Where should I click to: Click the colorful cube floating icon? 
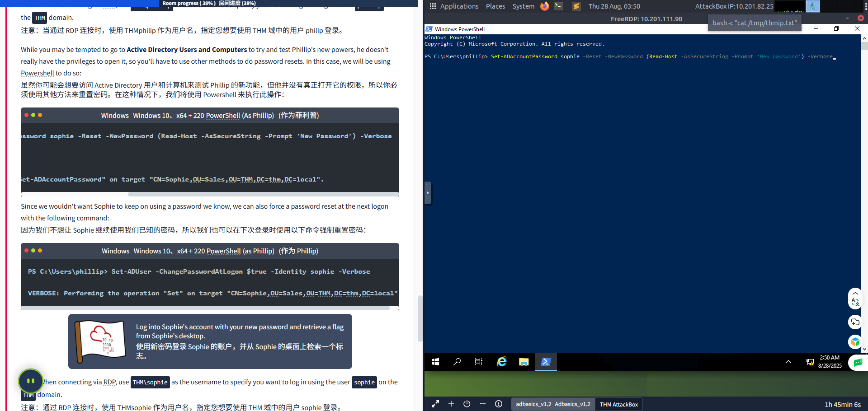pyautogui.click(x=855, y=342)
